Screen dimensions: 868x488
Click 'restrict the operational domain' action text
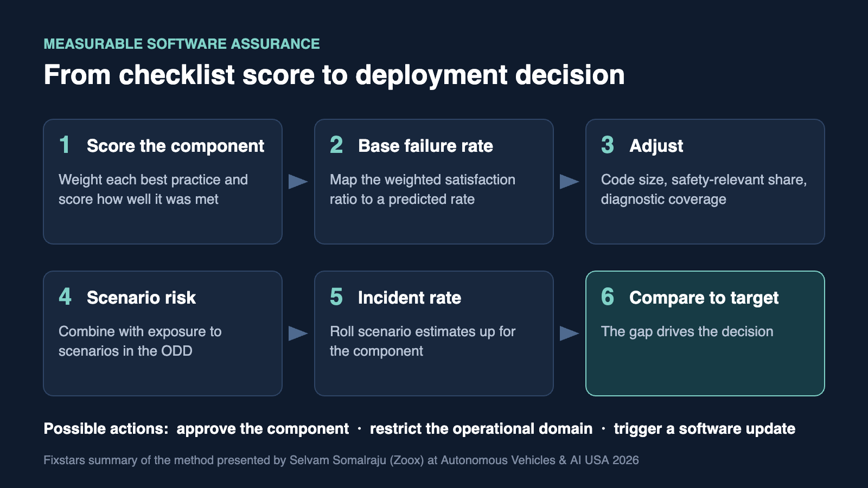tap(481, 429)
